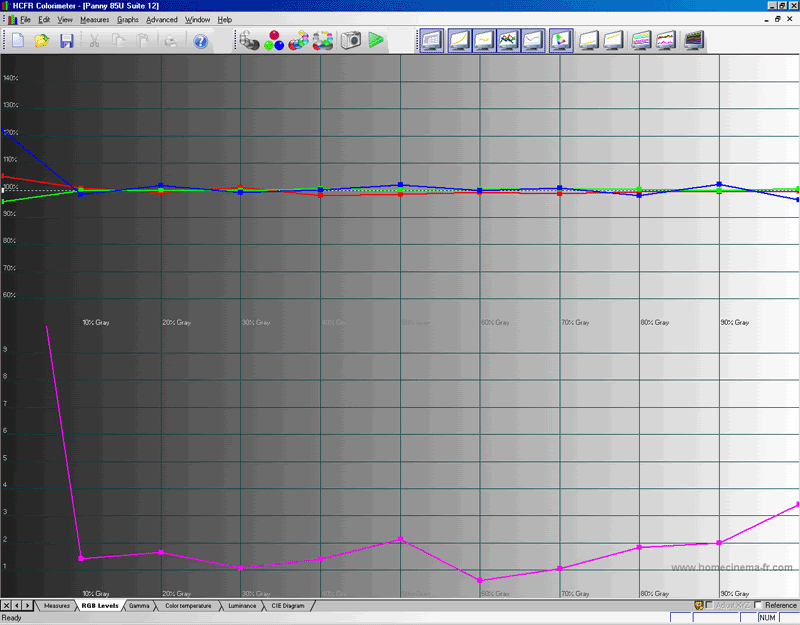Viewport: 800px width, 625px height.
Task: Open the Graphs menu
Action: tap(128, 20)
